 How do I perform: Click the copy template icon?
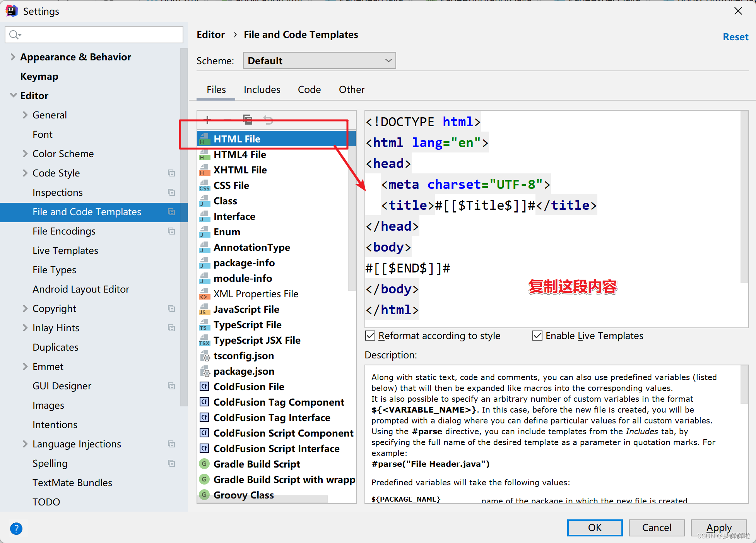click(248, 120)
